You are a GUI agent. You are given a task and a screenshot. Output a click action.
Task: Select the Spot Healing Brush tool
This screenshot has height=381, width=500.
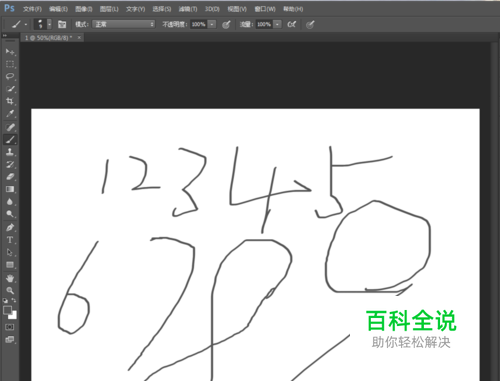click(x=10, y=127)
